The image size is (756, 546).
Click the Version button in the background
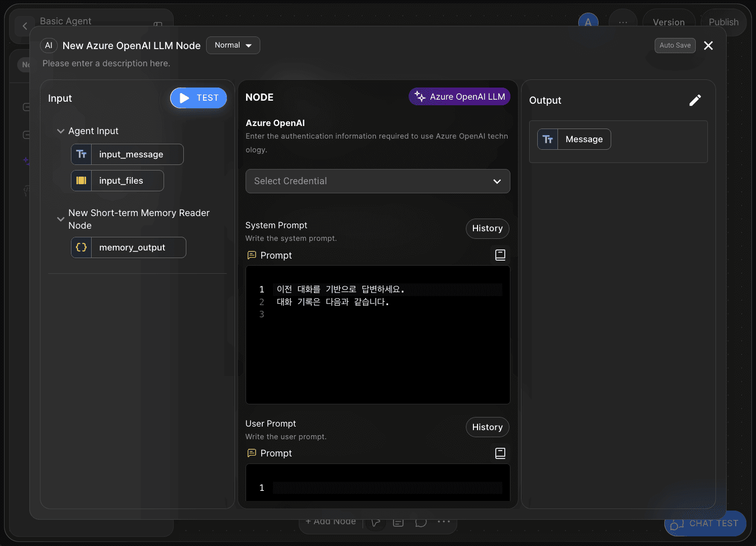pyautogui.click(x=668, y=22)
